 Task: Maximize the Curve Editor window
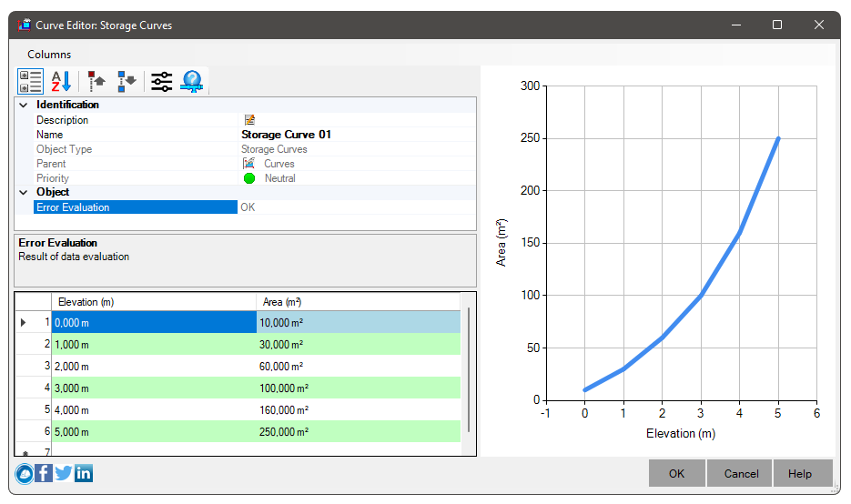[x=777, y=25]
